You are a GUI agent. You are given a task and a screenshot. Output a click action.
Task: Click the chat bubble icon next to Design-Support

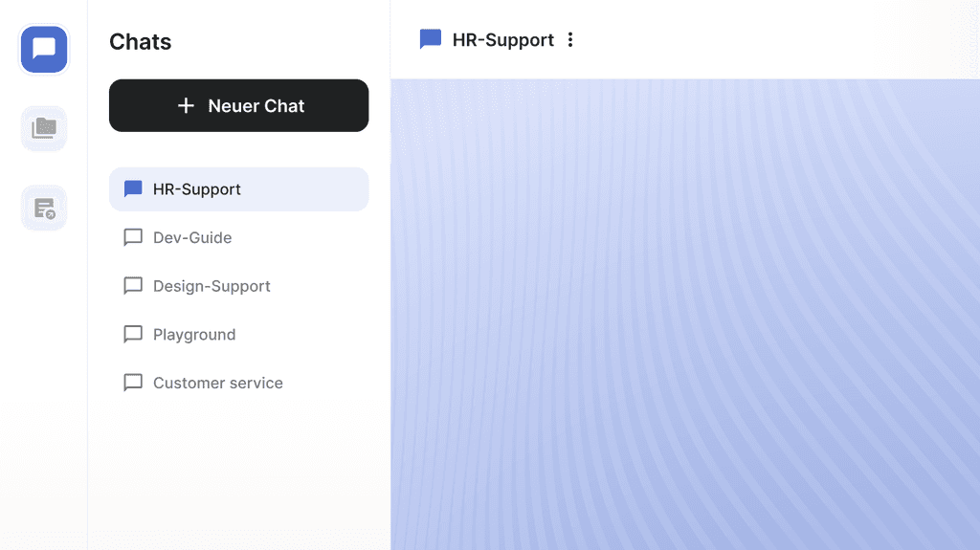pyautogui.click(x=133, y=286)
